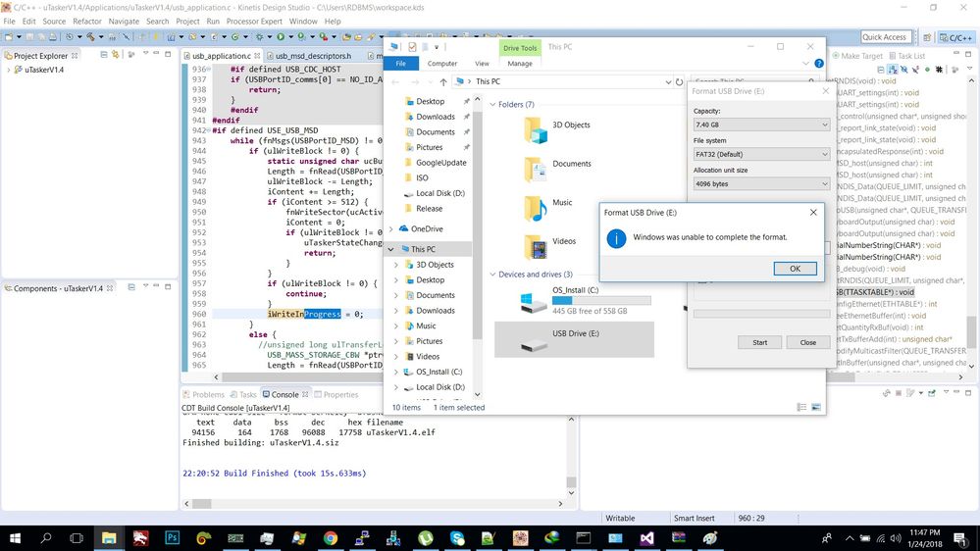Click the Up arrow in File Explorer

(443, 82)
